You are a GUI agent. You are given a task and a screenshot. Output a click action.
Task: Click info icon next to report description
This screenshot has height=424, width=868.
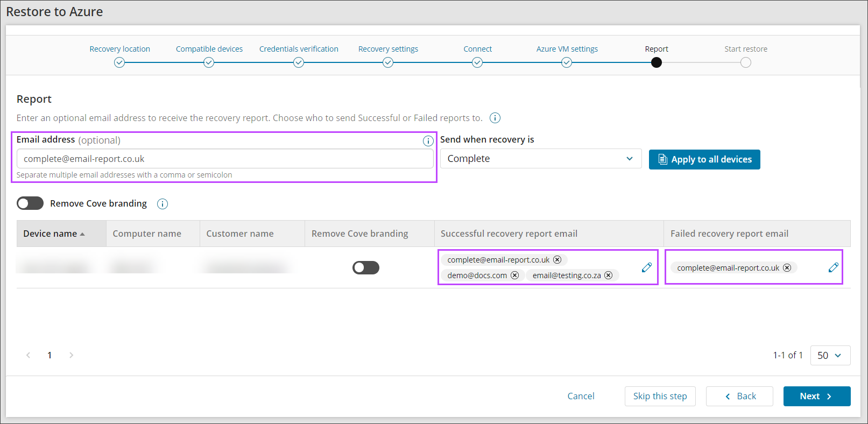tap(495, 118)
